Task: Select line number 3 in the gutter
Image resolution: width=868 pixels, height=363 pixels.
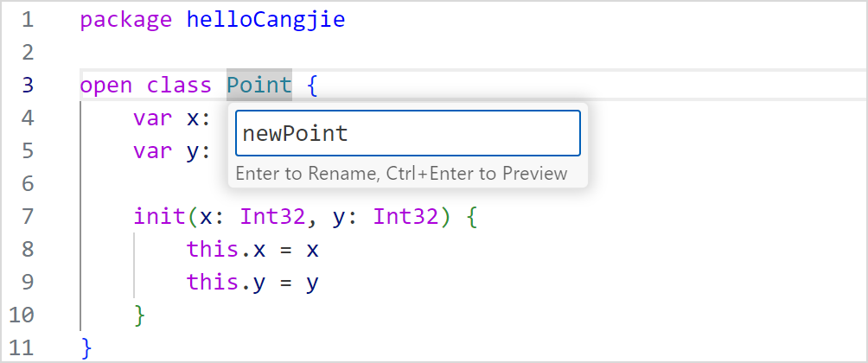Action: (x=27, y=86)
